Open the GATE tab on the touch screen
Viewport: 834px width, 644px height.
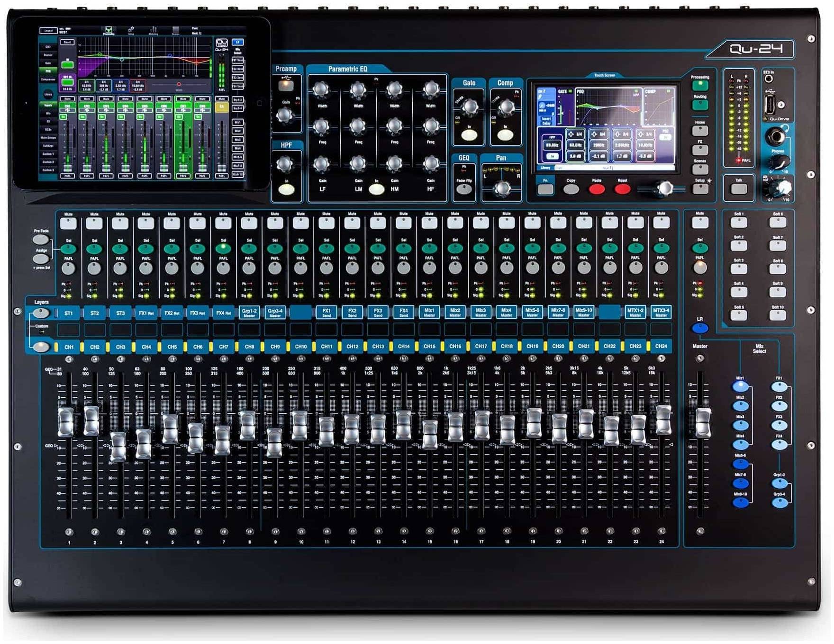tap(565, 107)
